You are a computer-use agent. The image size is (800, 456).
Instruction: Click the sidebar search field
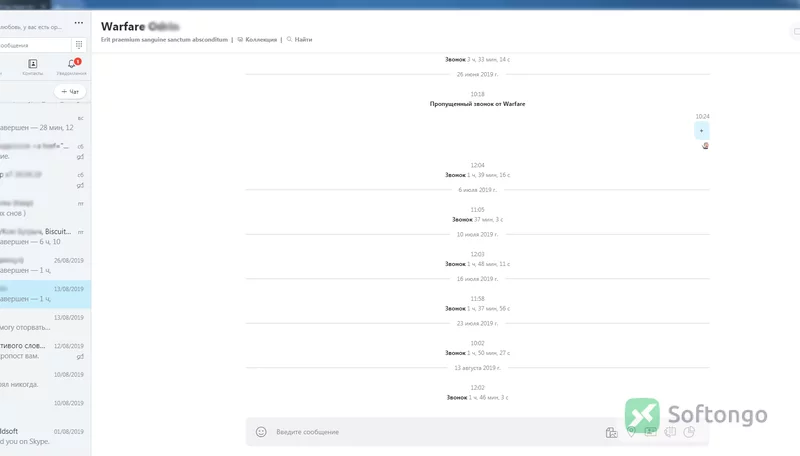(35, 45)
